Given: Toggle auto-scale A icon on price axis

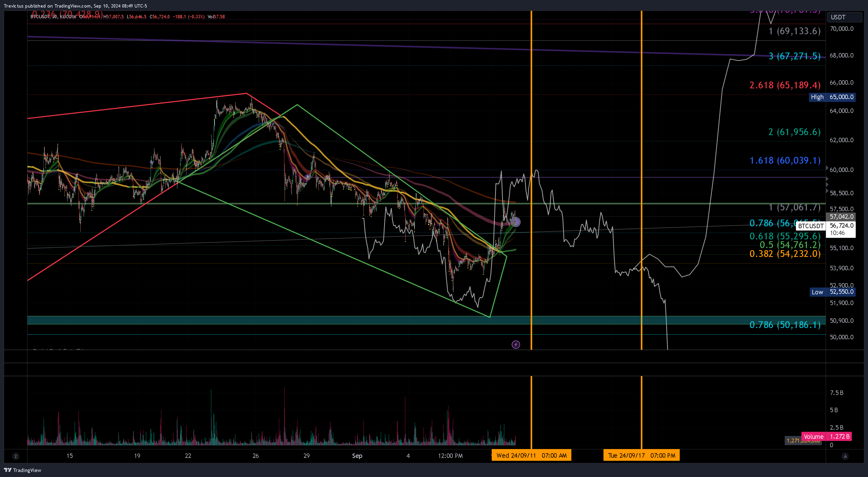Looking at the screenshot, I should click(x=845, y=456).
